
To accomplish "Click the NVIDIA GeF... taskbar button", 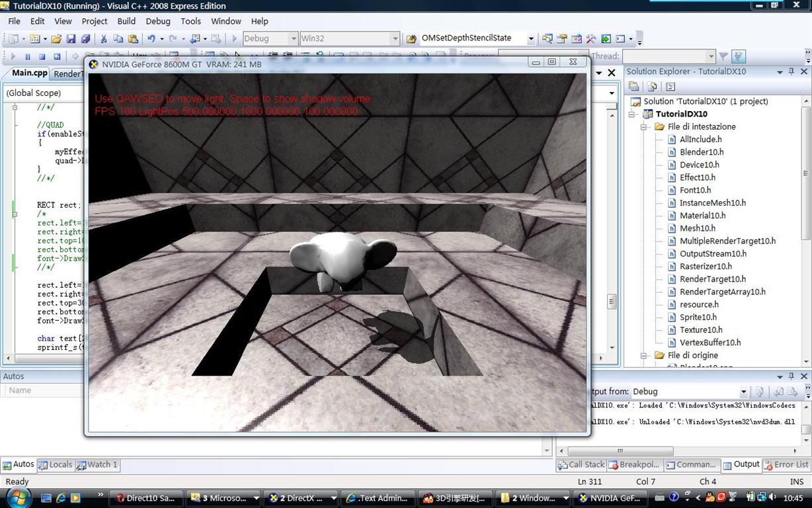I will coord(609,498).
